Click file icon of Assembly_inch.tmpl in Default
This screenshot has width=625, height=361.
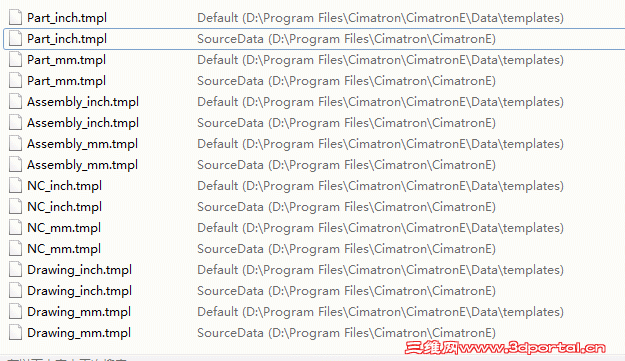15,102
